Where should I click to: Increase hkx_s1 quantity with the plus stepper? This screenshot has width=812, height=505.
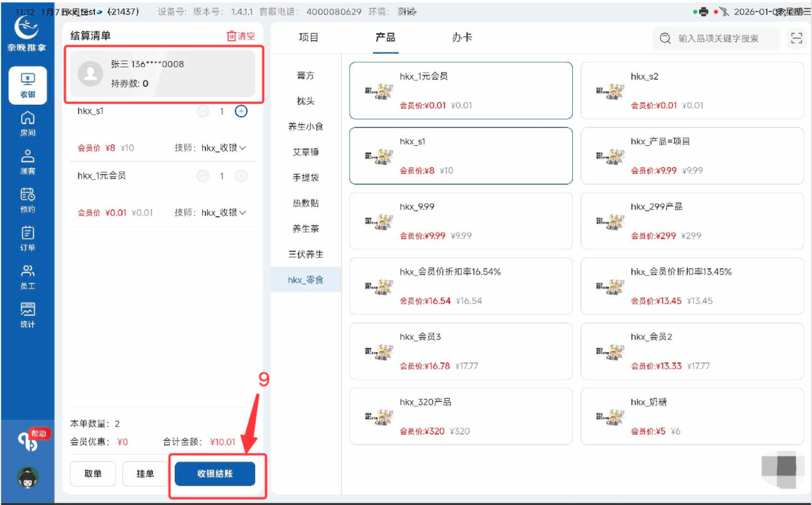click(x=240, y=110)
